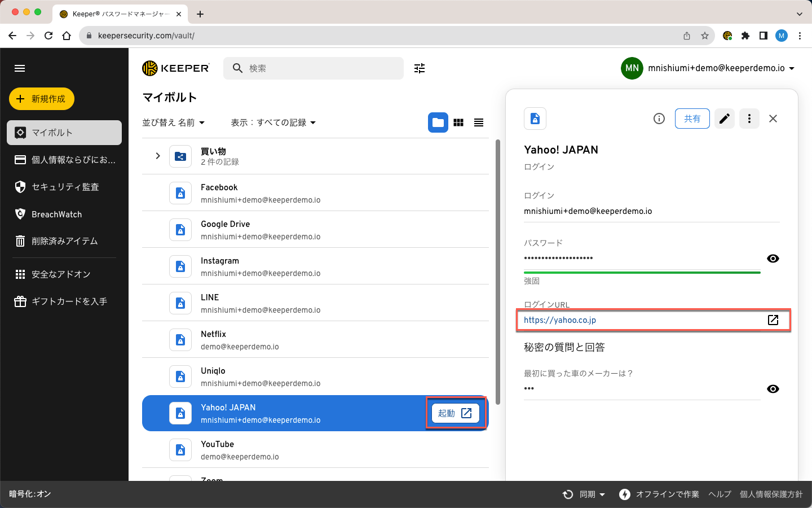Image resolution: width=812 pixels, height=508 pixels.
Task: Open the 表示 filter dropdown
Action: tap(273, 122)
